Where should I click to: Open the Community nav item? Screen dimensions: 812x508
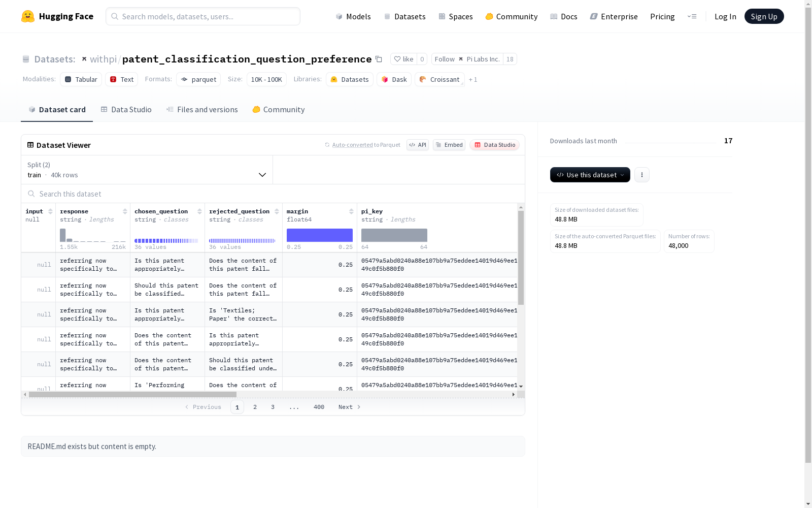(512, 16)
